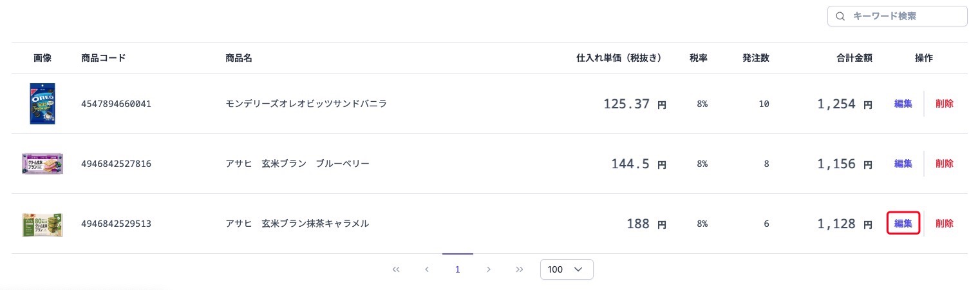The height and width of the screenshot is (290, 980).
Task: Go to previous page arrow
Action: (427, 269)
